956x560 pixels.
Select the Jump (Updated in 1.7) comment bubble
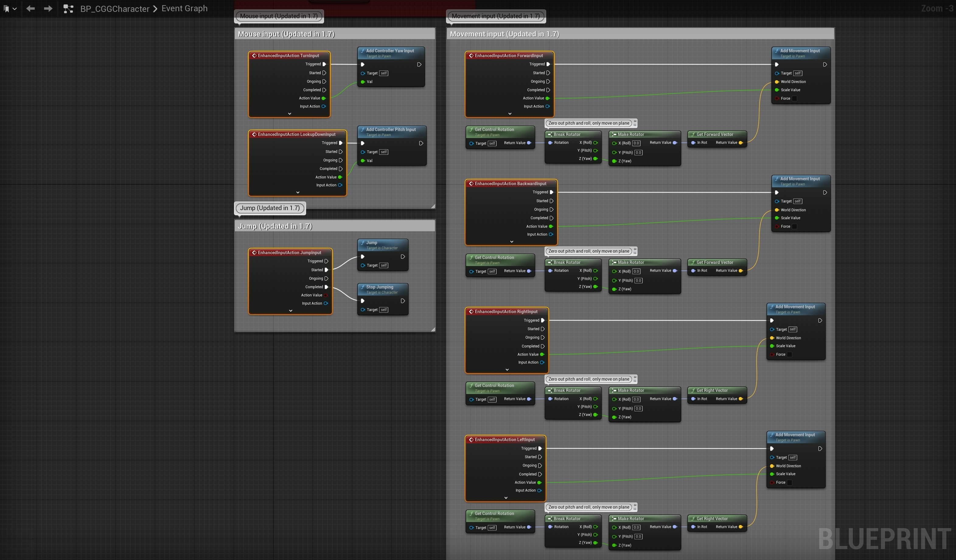coord(270,208)
